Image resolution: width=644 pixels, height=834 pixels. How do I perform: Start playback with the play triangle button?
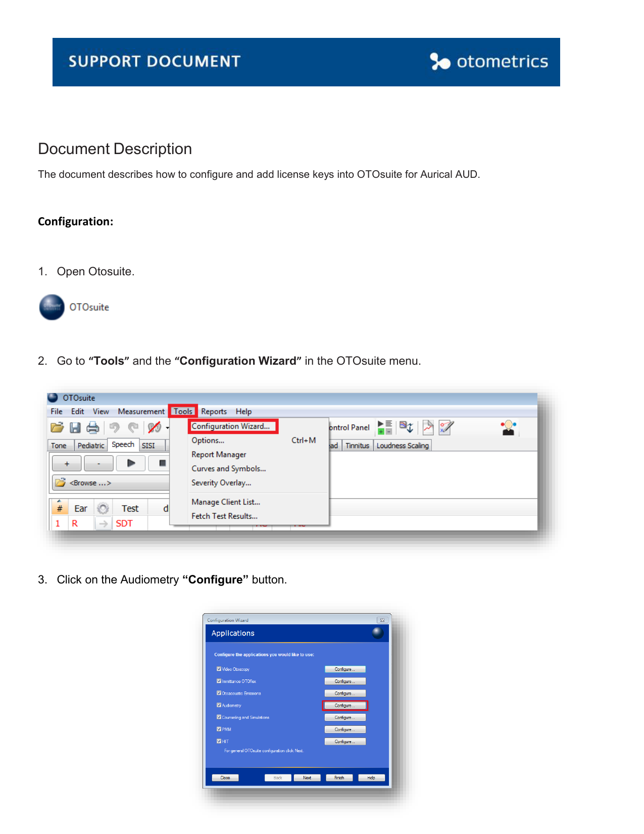[131, 463]
